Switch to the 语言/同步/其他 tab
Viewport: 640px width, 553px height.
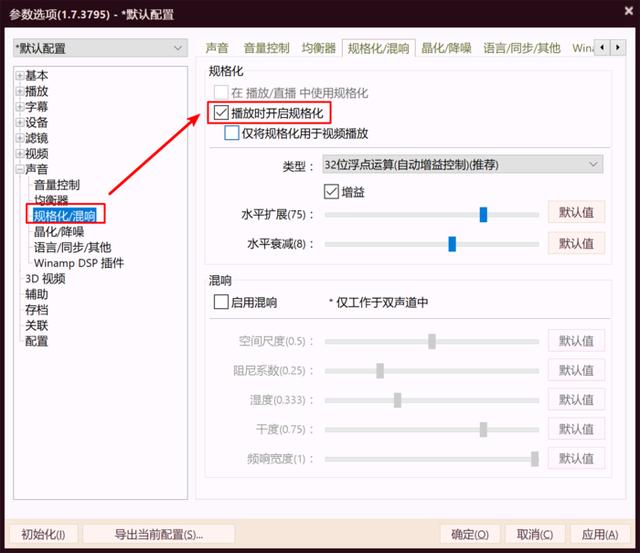(522, 48)
